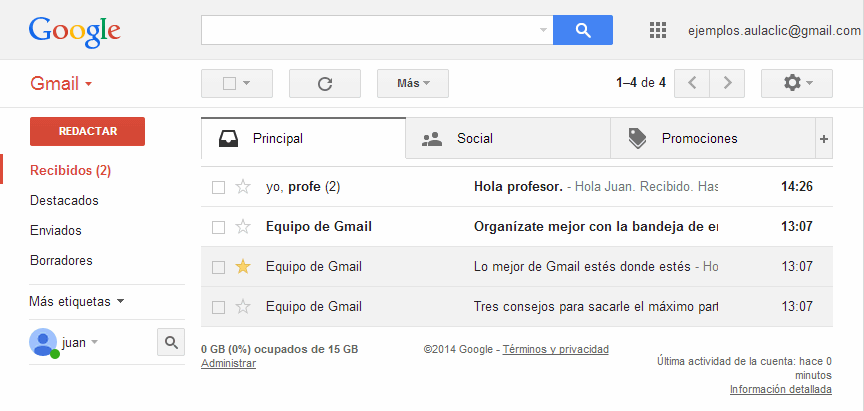This screenshot has height=411, width=864.
Task: Go to the previous page of emails
Action: tap(692, 83)
